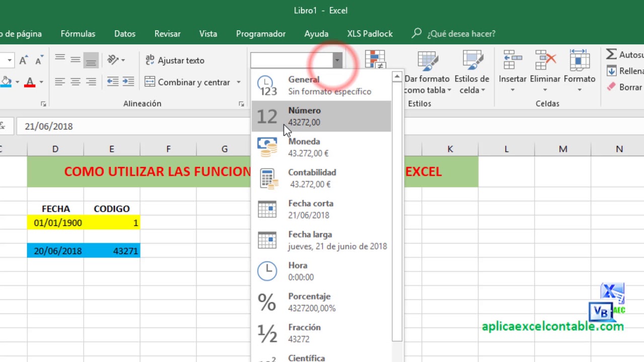Screen dimensions: 644x362
Task: Switch to the Revisar tab
Action: coord(168,34)
